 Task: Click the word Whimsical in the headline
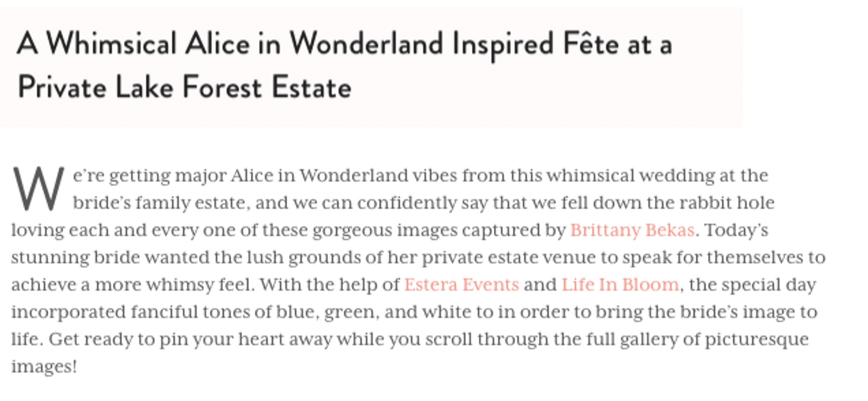[x=111, y=44]
